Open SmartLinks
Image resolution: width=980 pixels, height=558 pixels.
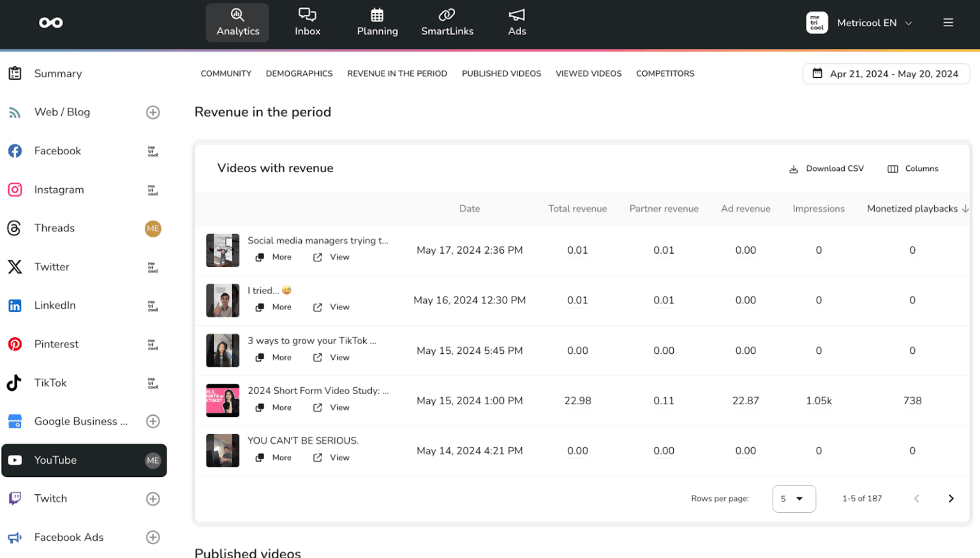(447, 22)
